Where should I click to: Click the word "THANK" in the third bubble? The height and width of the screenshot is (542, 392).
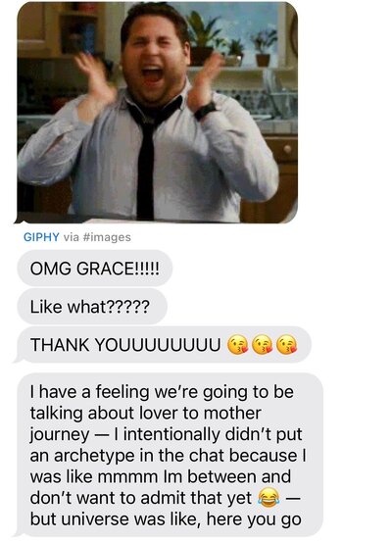tap(60, 345)
